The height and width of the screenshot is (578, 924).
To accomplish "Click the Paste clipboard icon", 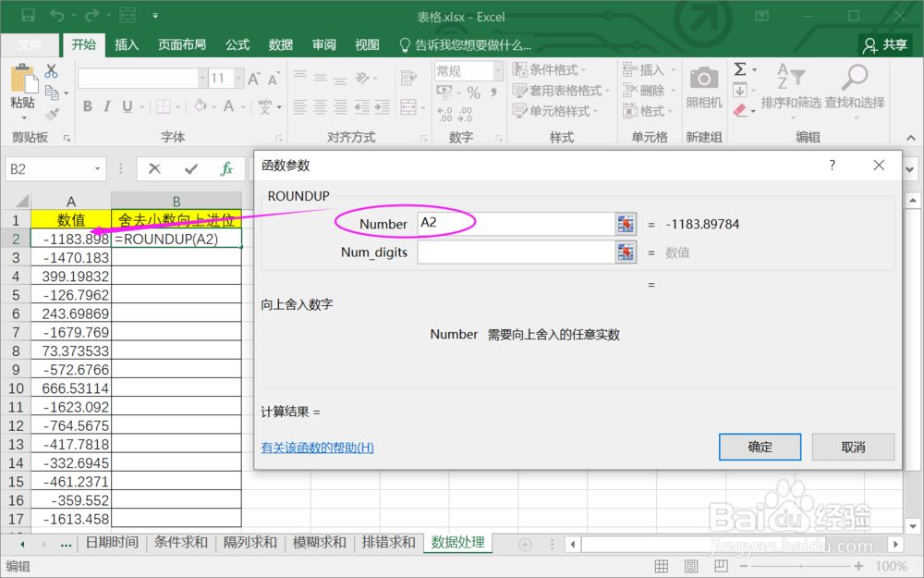I will click(x=23, y=79).
